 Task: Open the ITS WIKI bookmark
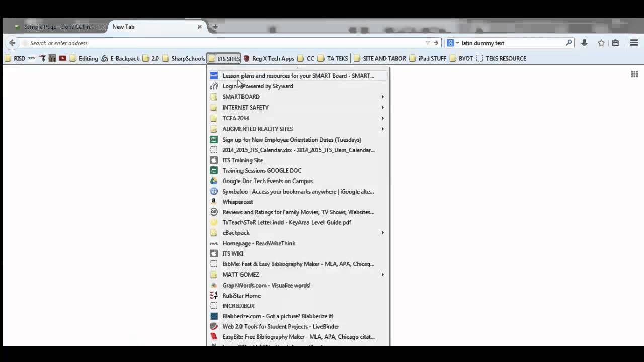tap(298, 254)
